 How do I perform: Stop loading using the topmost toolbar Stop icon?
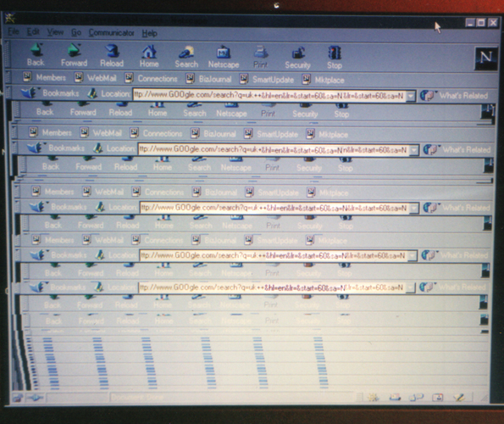point(335,59)
